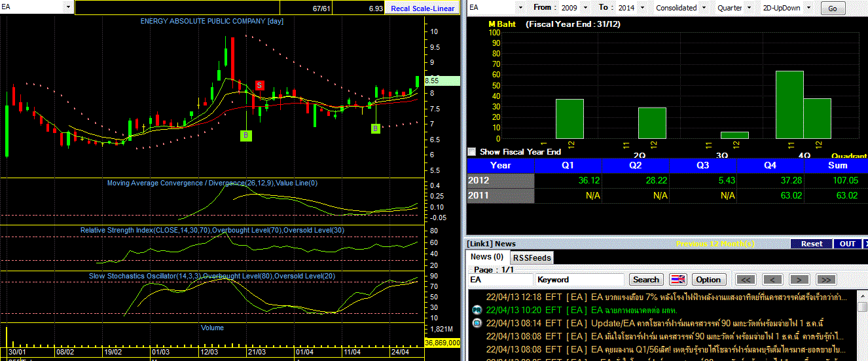868x361 pixels.
Task: Go to next news page with >
Action: point(799,280)
